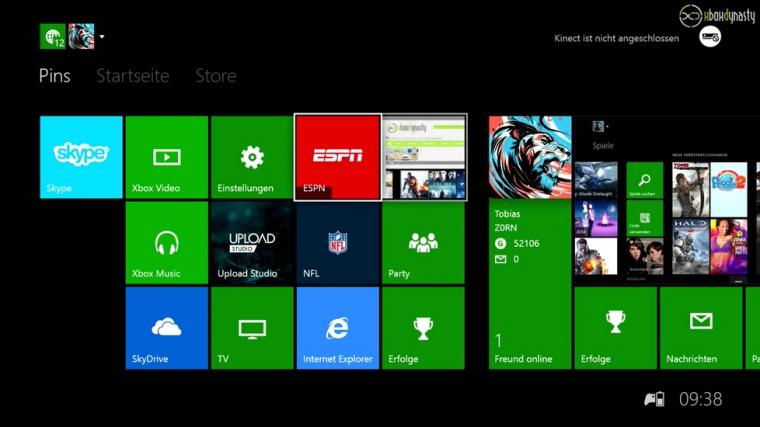Click the controller battery status icon

click(x=654, y=399)
